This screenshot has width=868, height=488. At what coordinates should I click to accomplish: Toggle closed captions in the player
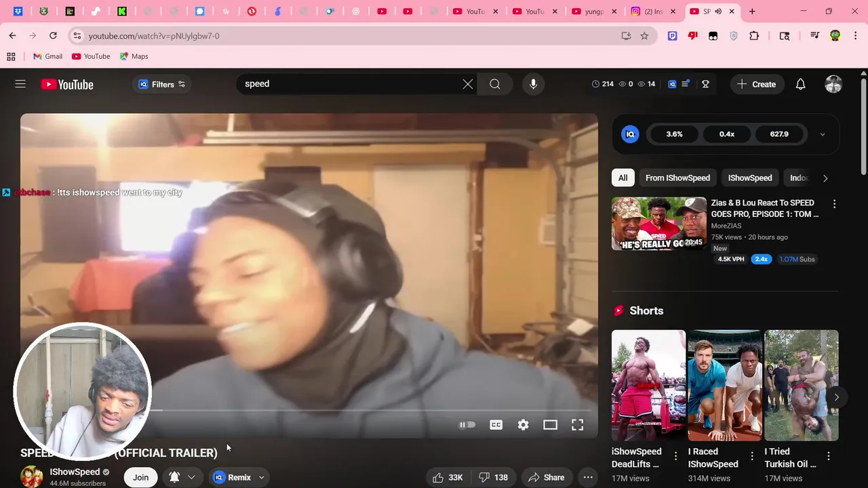(x=496, y=425)
